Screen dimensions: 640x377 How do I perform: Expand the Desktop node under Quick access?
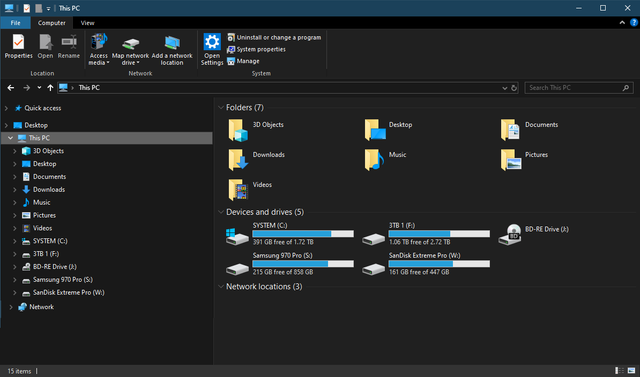(6, 125)
